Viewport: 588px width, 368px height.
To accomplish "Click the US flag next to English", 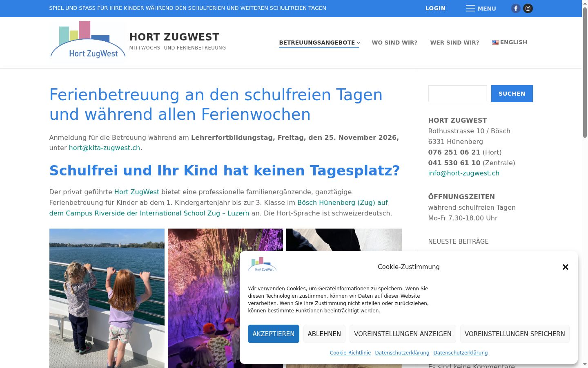I will tap(495, 42).
